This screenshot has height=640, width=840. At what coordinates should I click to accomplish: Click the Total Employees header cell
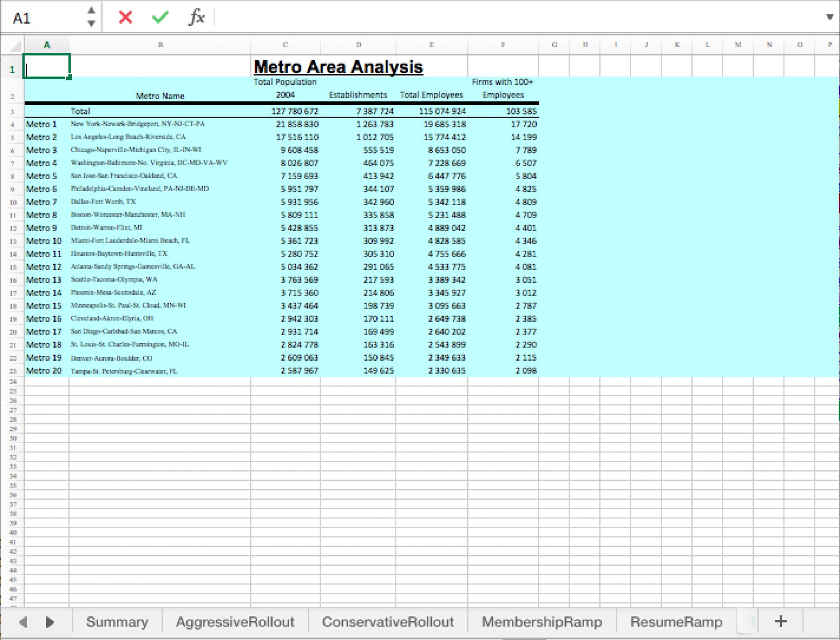point(431,95)
